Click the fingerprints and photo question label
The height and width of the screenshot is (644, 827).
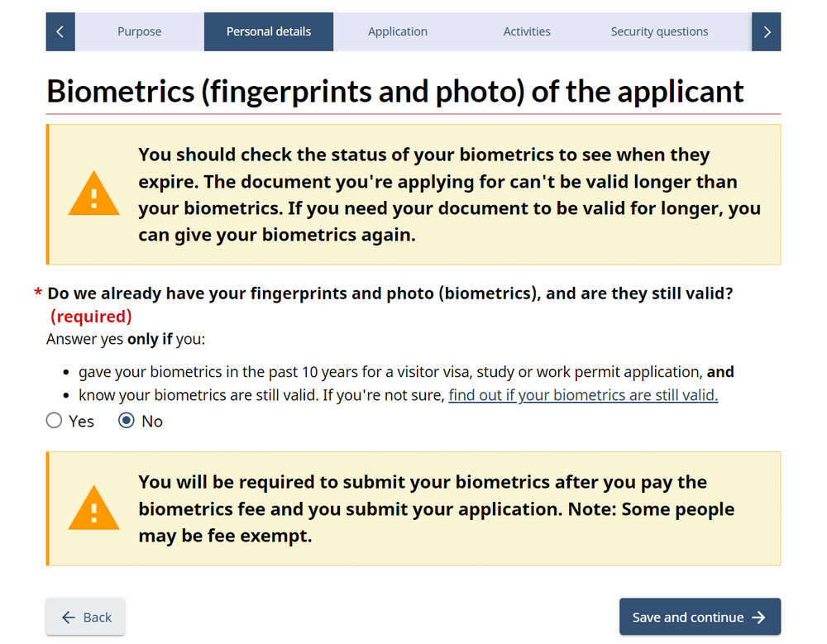coord(390,293)
